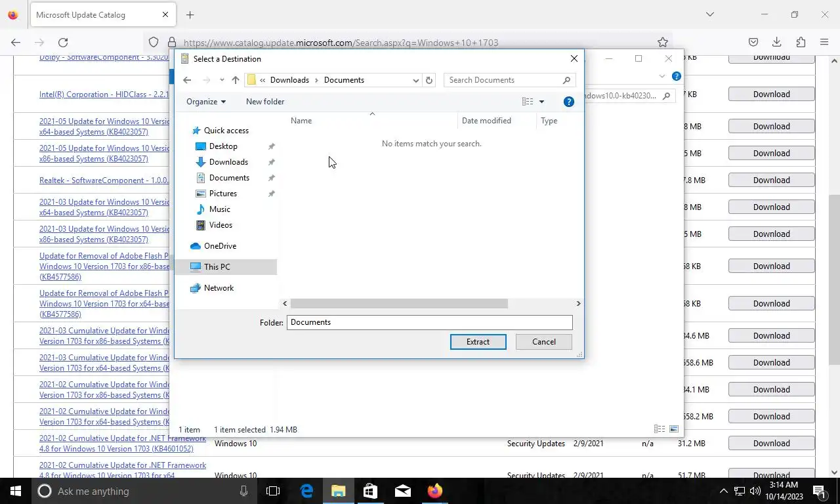Click the search magnifier in Search Documents
The height and width of the screenshot is (504, 840).
tap(566, 80)
